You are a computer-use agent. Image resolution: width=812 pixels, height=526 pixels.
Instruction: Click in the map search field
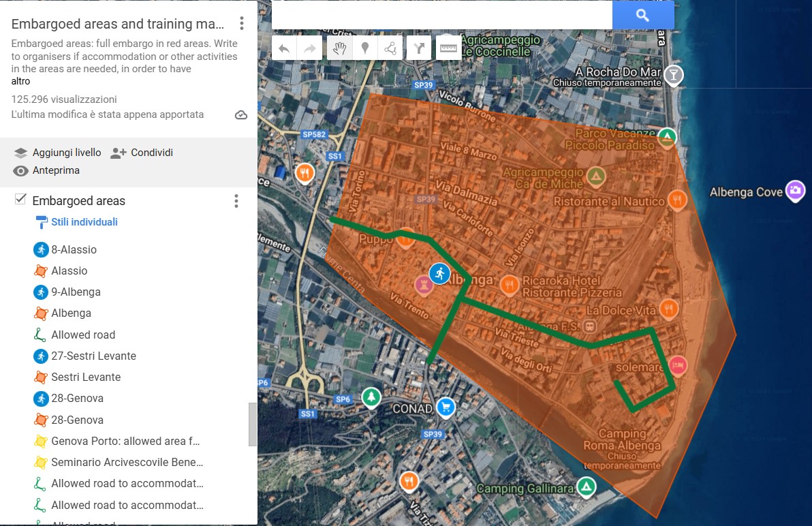pos(441,15)
